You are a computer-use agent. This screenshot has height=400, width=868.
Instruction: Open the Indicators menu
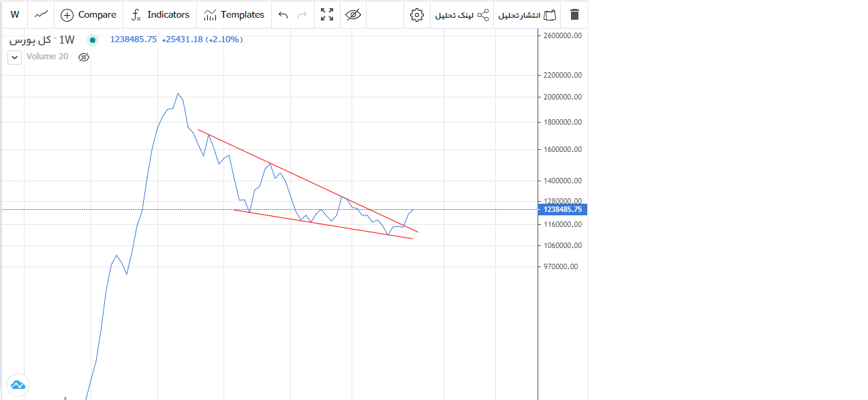click(x=160, y=14)
